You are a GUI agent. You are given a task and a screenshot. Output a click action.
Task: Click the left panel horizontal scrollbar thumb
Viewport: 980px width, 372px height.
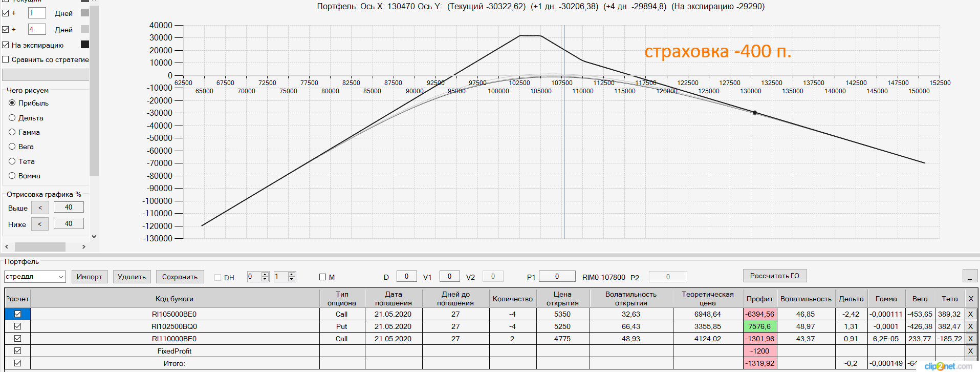click(x=40, y=247)
